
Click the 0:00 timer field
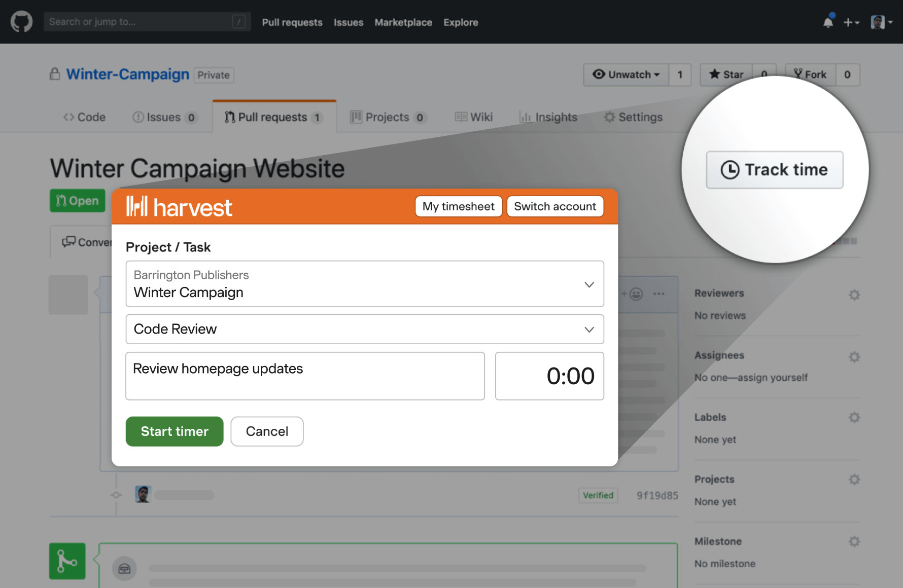549,376
